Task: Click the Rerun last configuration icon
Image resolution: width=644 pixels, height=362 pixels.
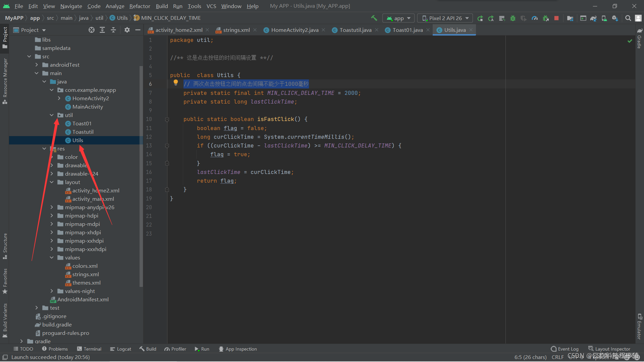Action: pos(481,18)
